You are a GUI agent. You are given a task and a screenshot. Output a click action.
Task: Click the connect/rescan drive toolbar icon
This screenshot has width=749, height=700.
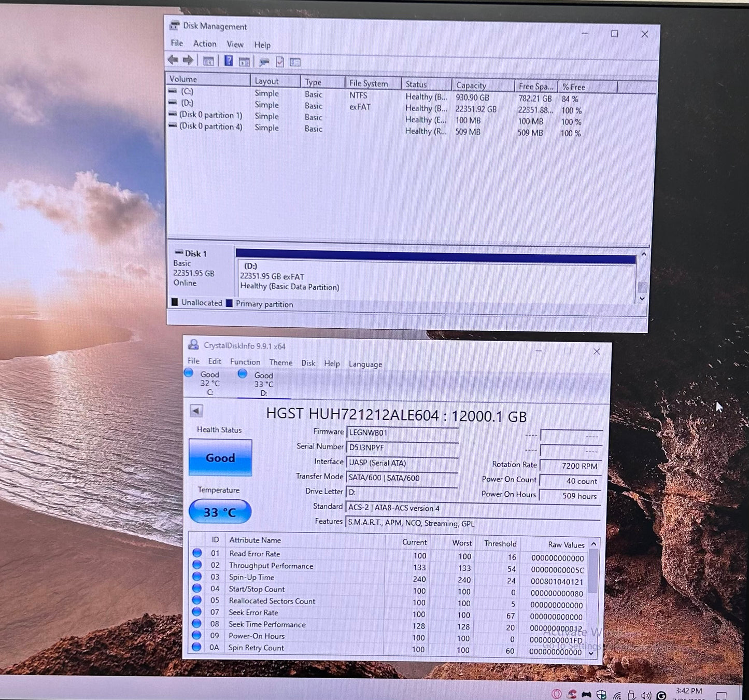(264, 62)
